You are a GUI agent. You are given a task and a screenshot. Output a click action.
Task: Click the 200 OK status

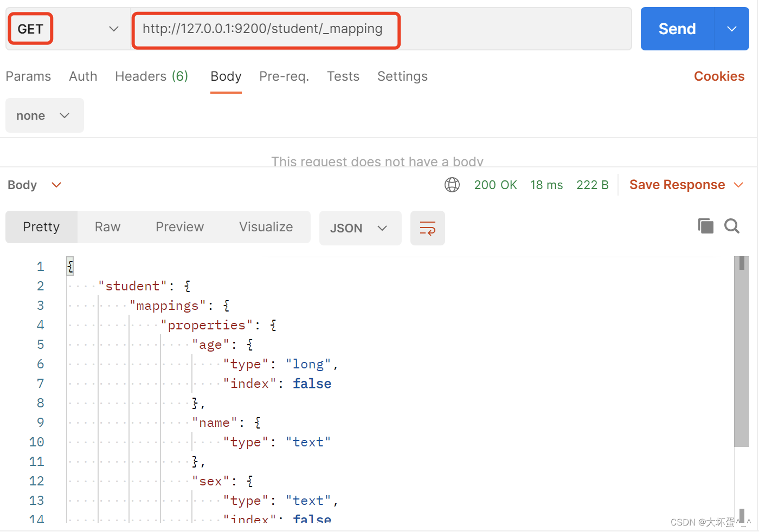pos(496,185)
